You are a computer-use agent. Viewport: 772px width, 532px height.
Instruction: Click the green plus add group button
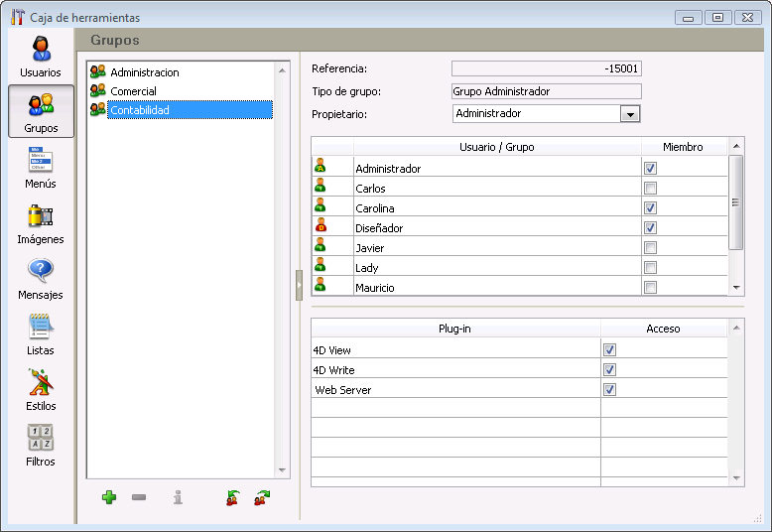pos(109,497)
